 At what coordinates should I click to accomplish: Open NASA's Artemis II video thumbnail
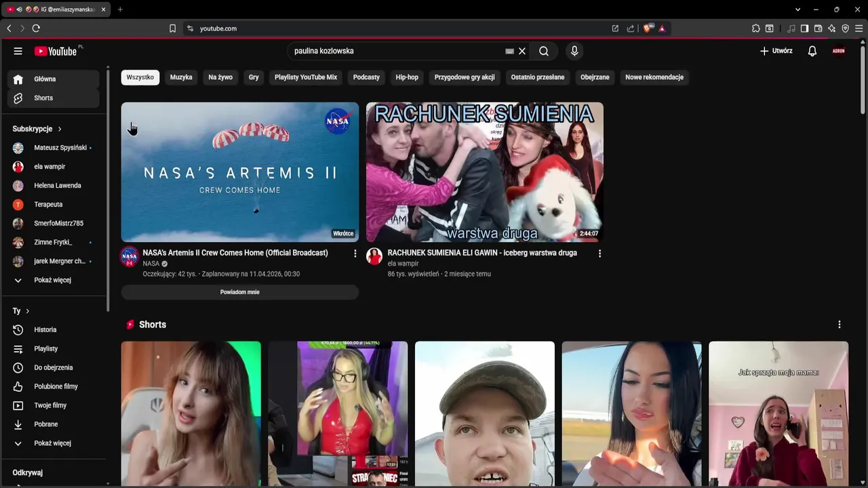[240, 172]
